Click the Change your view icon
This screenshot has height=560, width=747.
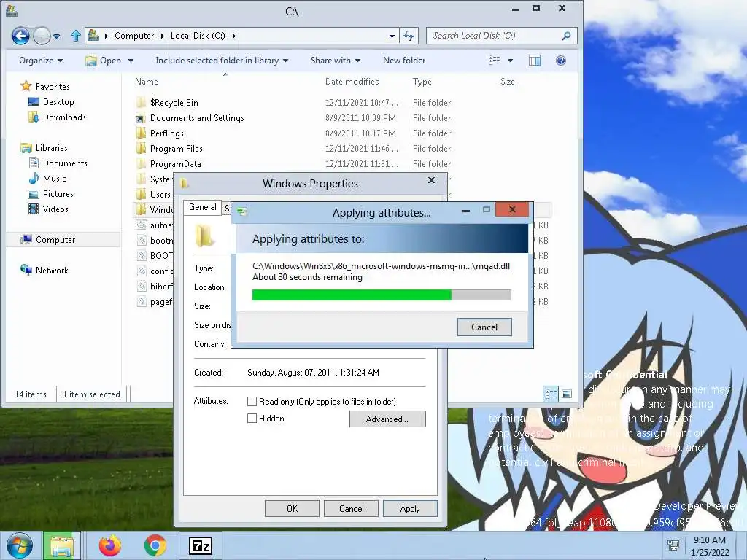pos(495,61)
